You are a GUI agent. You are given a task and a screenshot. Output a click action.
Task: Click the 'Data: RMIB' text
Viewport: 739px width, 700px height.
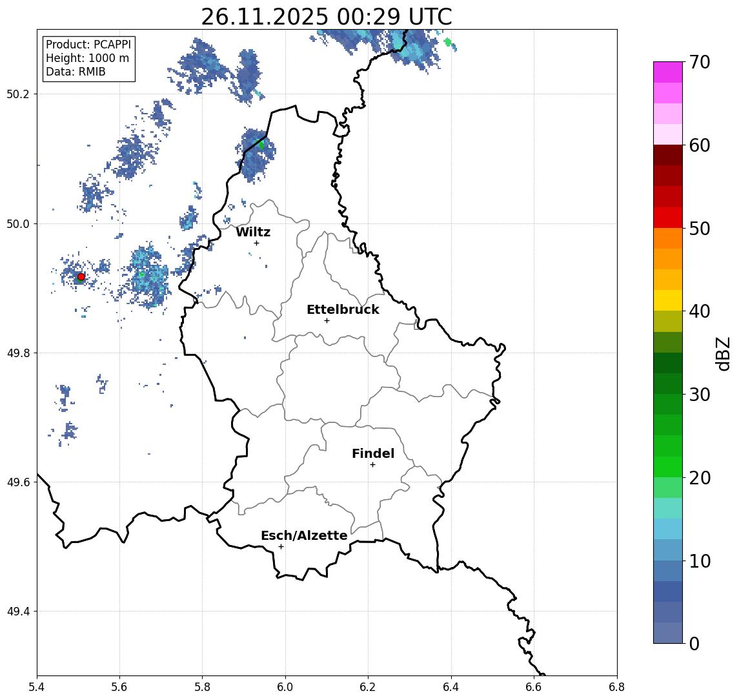76,72
